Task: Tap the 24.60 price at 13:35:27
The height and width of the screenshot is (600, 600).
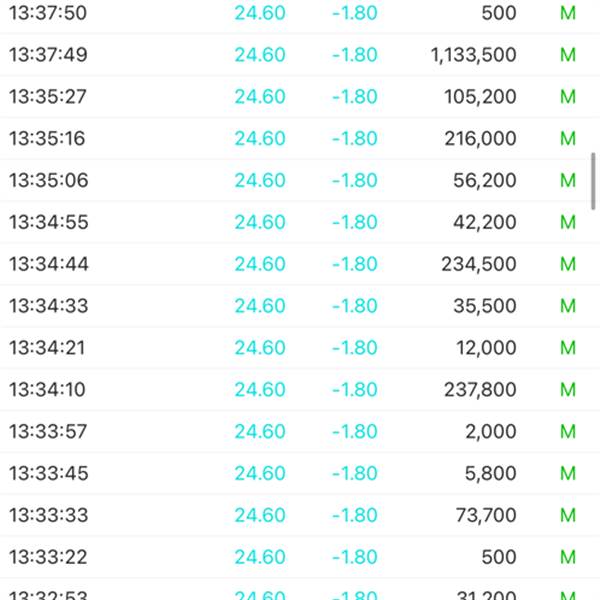Action: [260, 96]
